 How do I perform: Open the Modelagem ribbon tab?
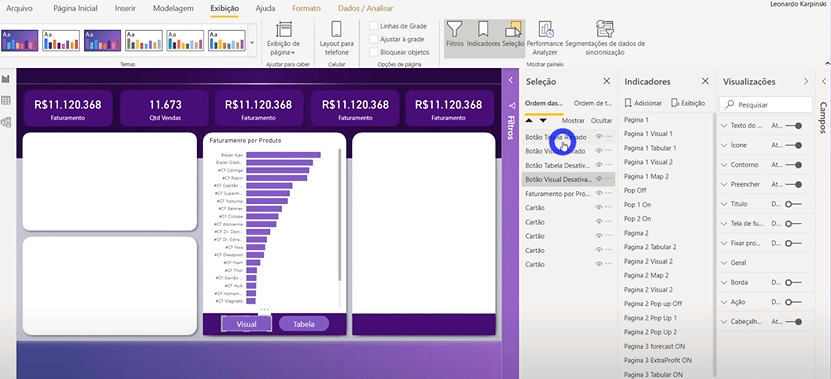(x=173, y=8)
